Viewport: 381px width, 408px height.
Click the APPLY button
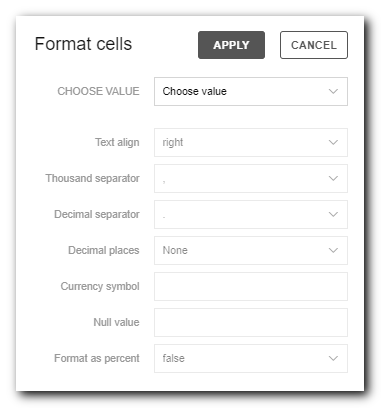point(231,45)
